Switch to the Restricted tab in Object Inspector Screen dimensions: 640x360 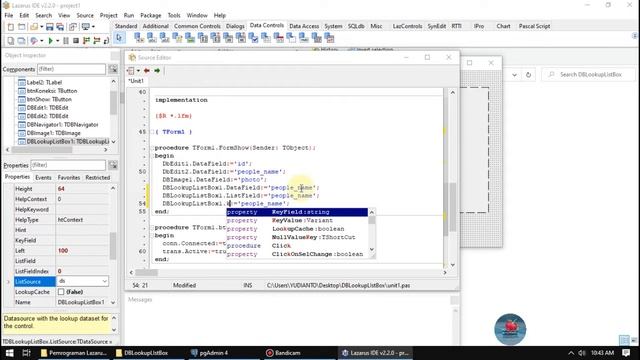[98, 178]
